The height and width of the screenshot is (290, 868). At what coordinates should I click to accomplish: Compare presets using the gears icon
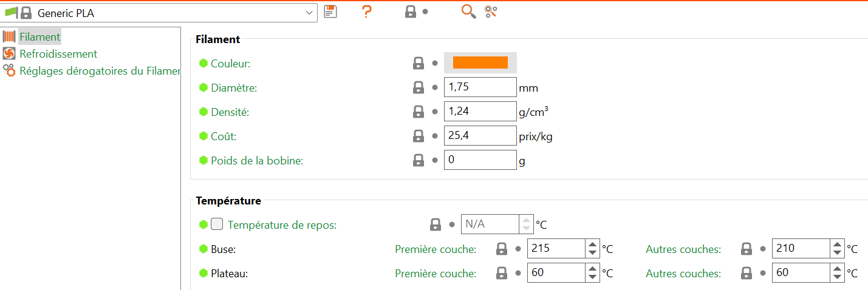(491, 12)
